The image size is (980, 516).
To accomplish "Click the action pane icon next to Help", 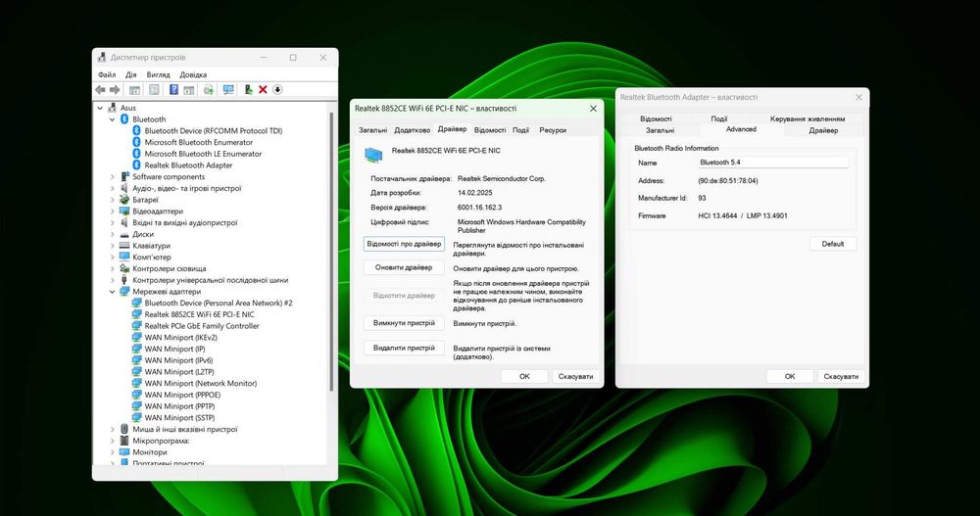I will click(x=189, y=90).
